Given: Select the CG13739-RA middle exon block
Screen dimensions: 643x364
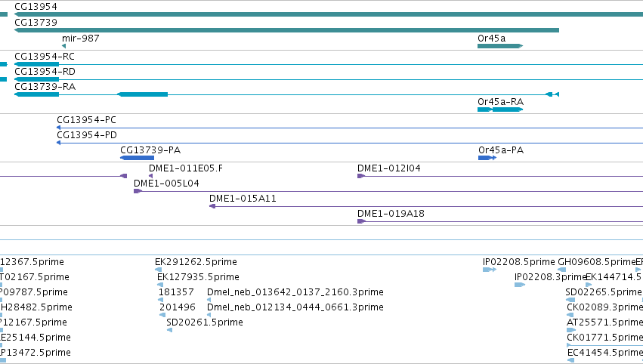Looking at the screenshot, I should [142, 94].
